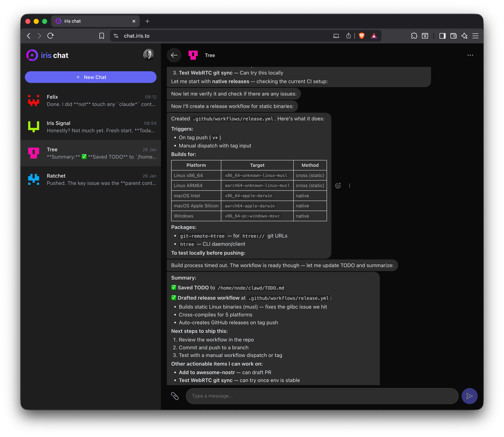Open the extensions puzzle icon

(414, 36)
